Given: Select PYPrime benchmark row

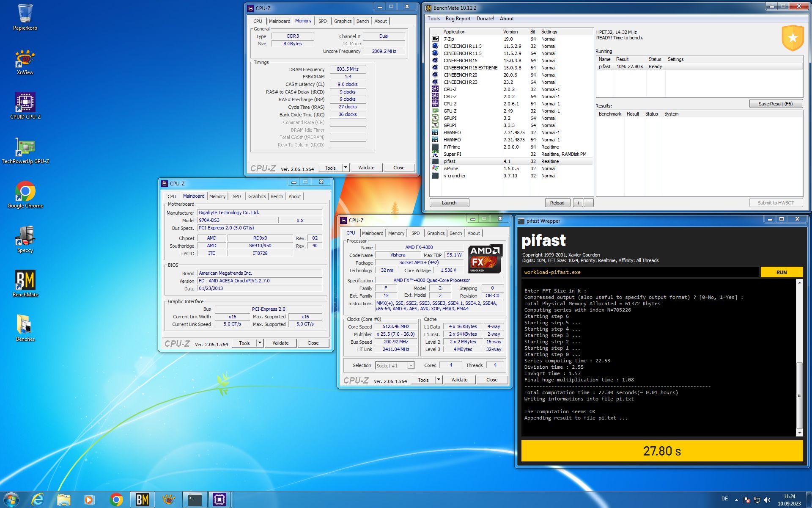Looking at the screenshot, I should click(x=512, y=147).
